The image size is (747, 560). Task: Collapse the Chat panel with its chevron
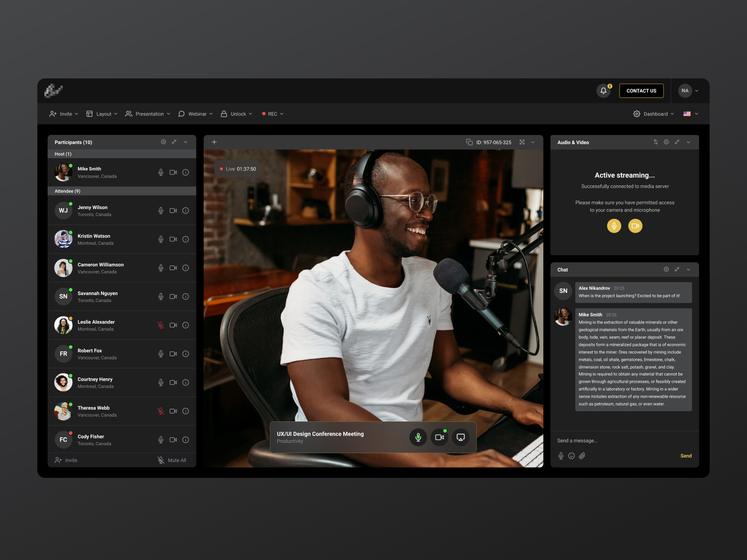[688, 269]
